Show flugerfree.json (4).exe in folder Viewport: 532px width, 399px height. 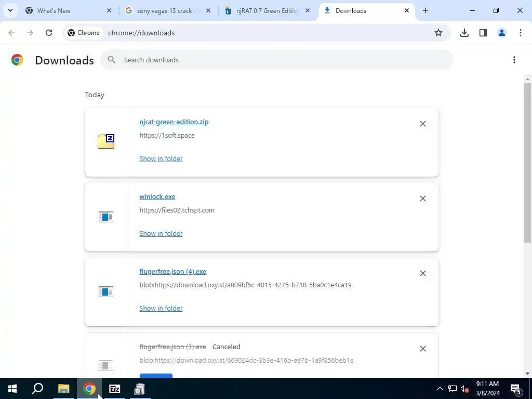coord(161,309)
